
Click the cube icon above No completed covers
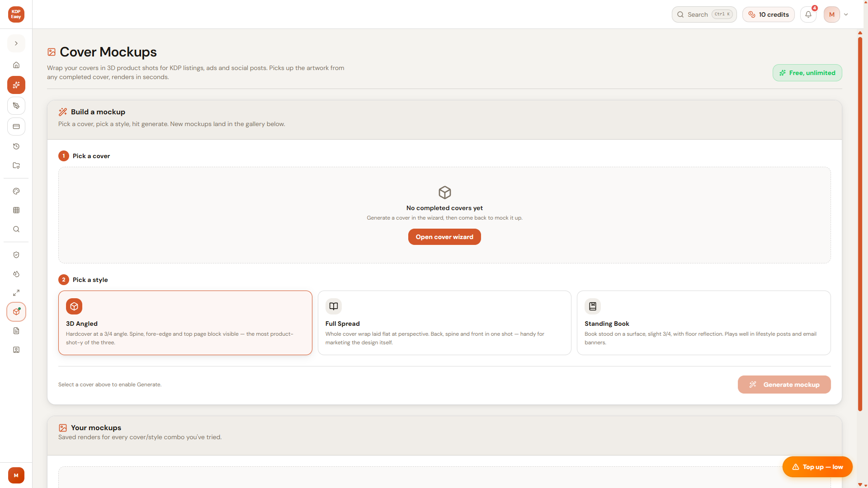tap(445, 192)
